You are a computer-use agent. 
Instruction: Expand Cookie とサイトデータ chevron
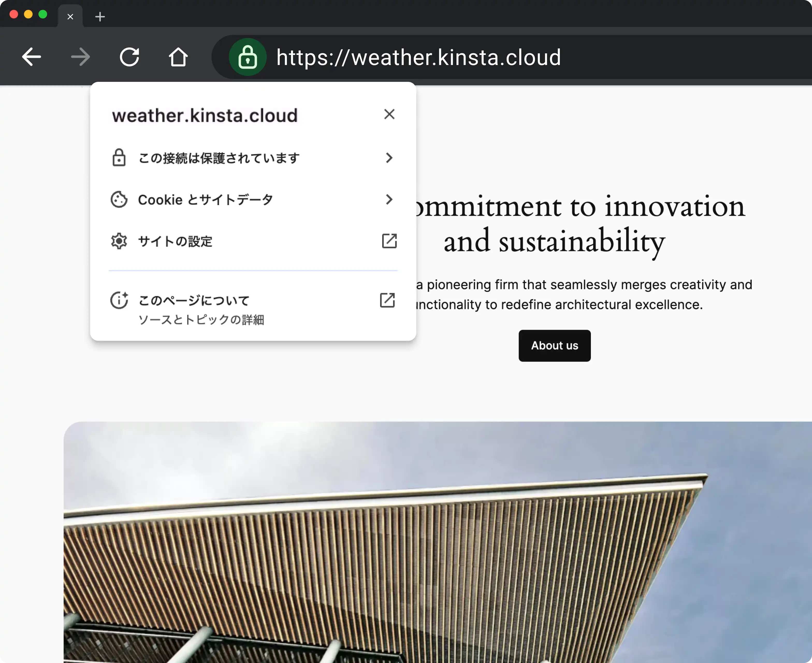click(389, 199)
